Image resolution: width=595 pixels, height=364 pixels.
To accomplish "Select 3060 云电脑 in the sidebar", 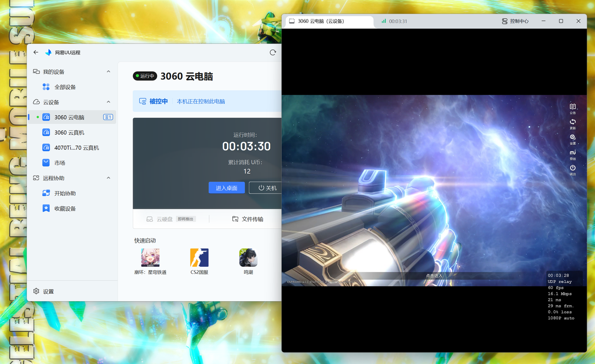I will tap(72, 117).
